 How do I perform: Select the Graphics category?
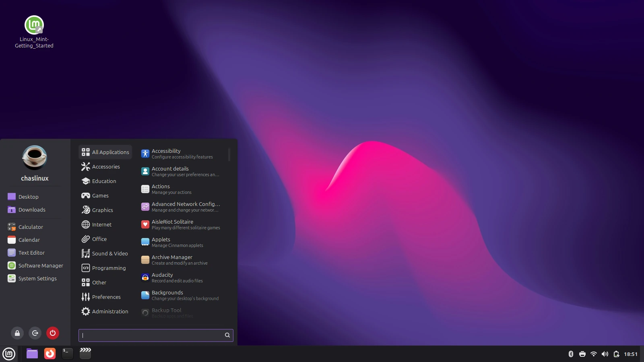tap(102, 210)
